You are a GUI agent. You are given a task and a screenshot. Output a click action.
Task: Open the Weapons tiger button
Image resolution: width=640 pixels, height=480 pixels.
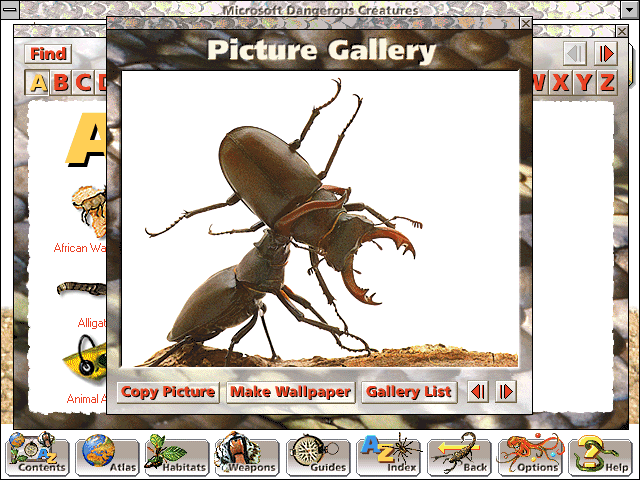pos(248,455)
